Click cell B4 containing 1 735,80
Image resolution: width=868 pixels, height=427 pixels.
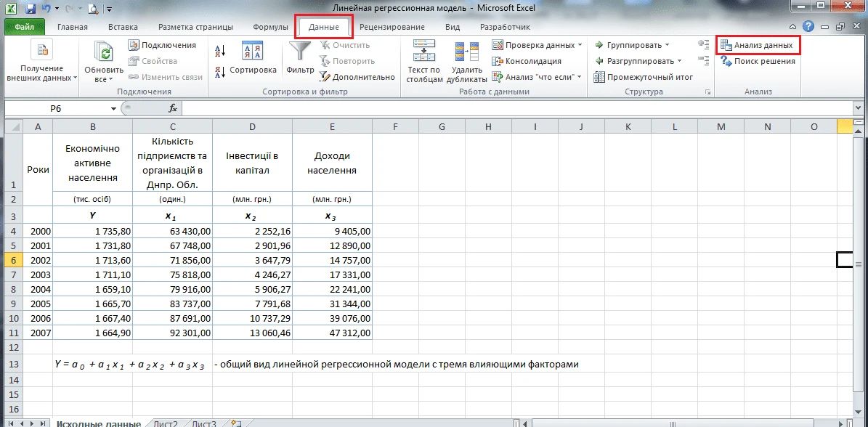click(92, 231)
